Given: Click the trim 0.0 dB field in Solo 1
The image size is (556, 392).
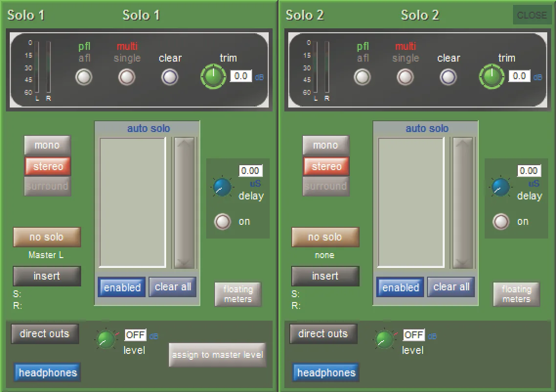Looking at the screenshot, I should point(241,76).
